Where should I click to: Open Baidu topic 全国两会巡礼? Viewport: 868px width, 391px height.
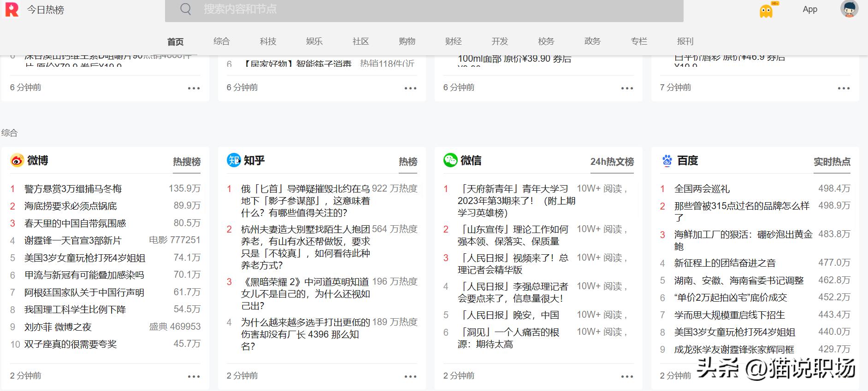point(702,189)
